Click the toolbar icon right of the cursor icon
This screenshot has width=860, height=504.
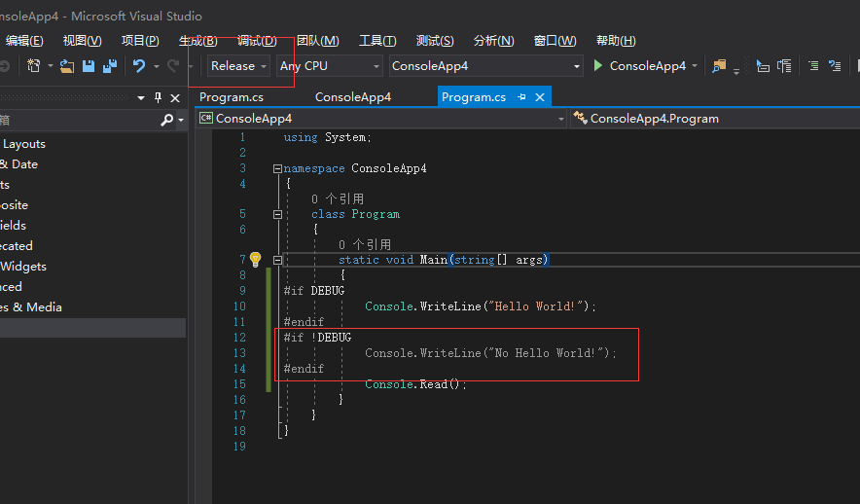click(x=785, y=66)
